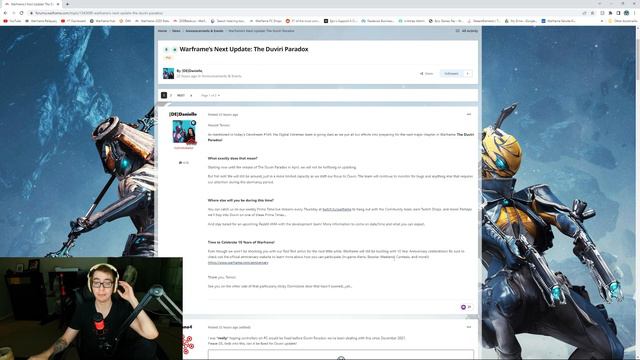Click 'Where else will you be during this time?' heading

(x=241, y=200)
